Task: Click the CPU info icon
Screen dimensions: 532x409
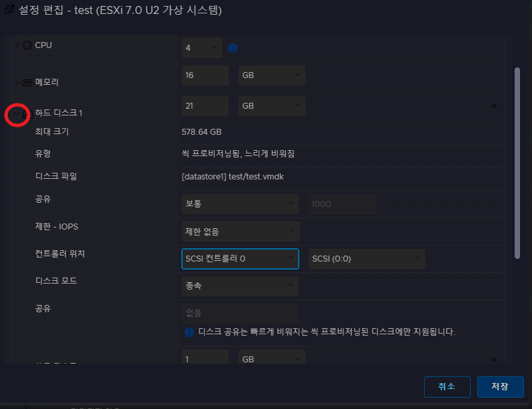Action: pos(233,48)
